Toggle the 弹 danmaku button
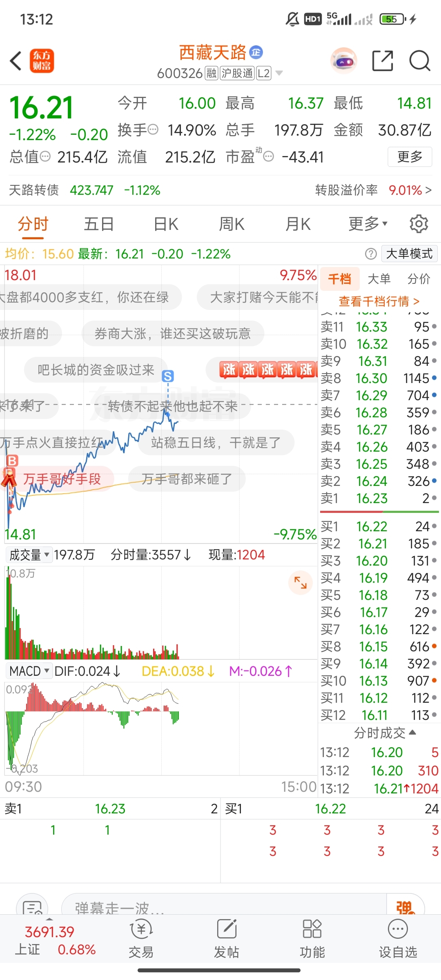Viewport: 441px width, 980px height. (405, 904)
